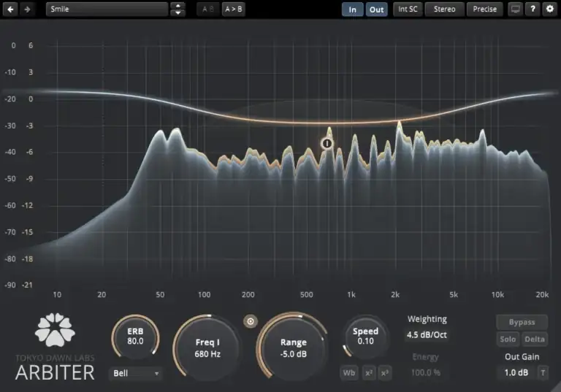Screen dimensions: 561x392
Task: Click the Tokyo Dawn Labs flower logo
Action: click(x=55, y=330)
